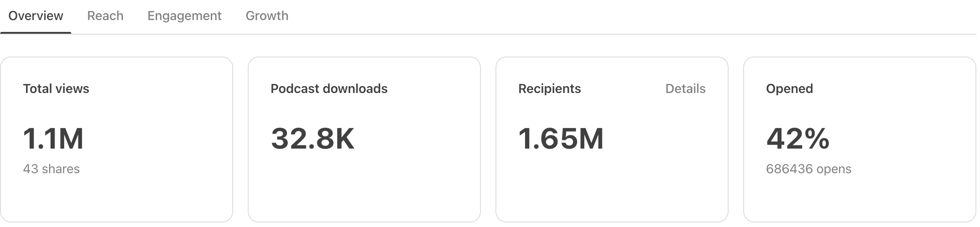
Task: Switch to the Overview tab
Action: click(x=36, y=16)
